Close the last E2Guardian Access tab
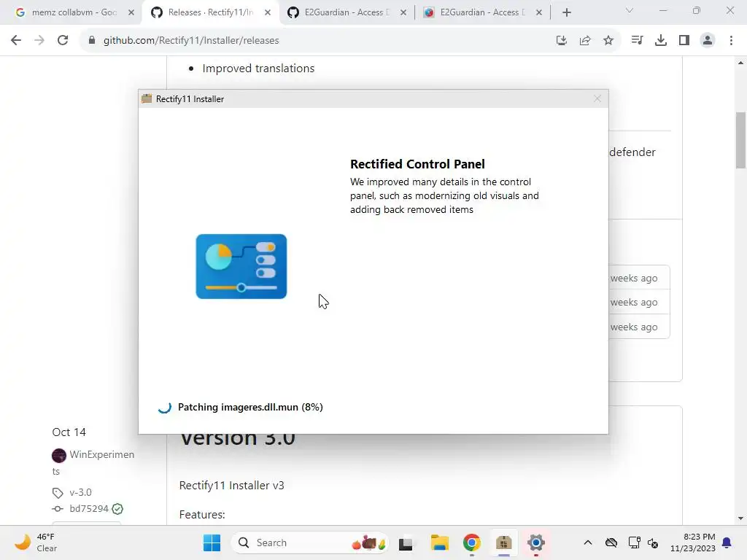747x560 pixels. click(539, 13)
